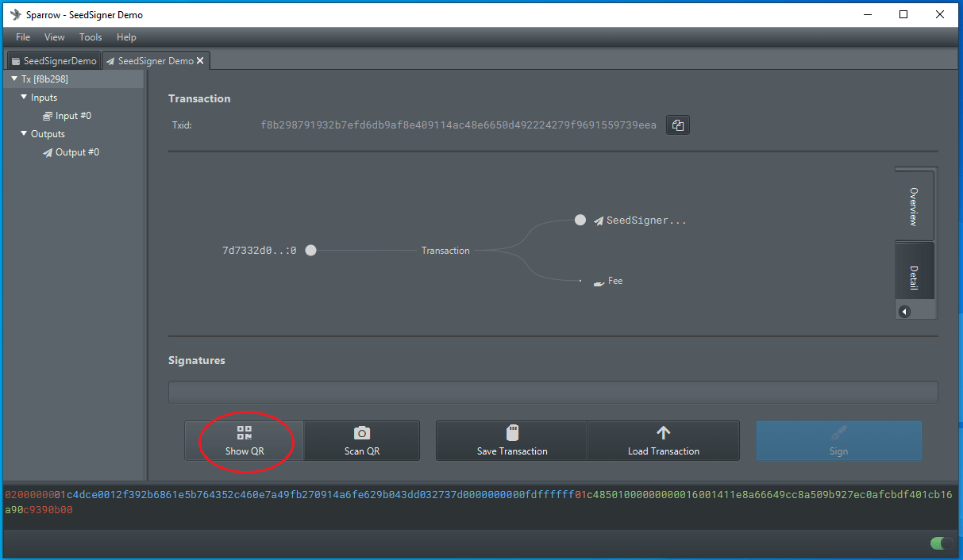Copy the Txid with the copy icon

(677, 125)
